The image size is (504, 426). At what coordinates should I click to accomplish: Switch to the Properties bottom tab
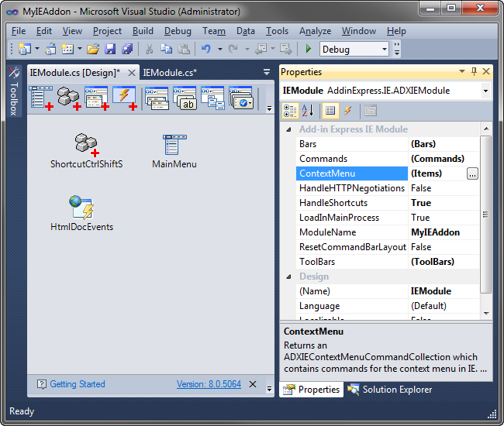pyautogui.click(x=311, y=390)
